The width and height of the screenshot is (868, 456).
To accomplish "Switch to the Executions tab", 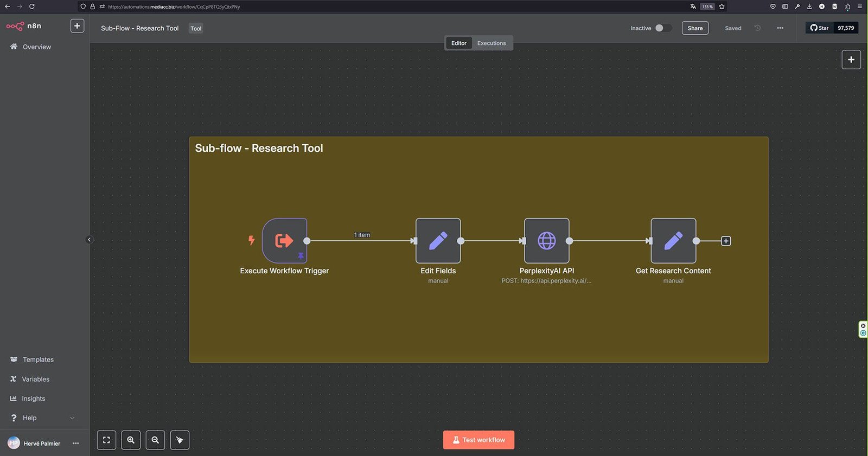I will point(492,43).
